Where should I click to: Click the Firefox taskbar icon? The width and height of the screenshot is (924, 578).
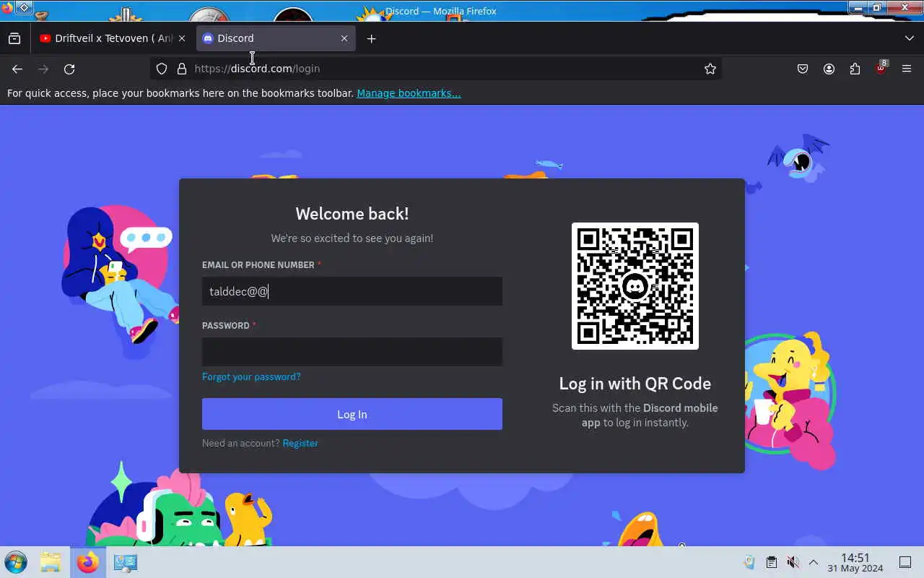[x=88, y=562]
